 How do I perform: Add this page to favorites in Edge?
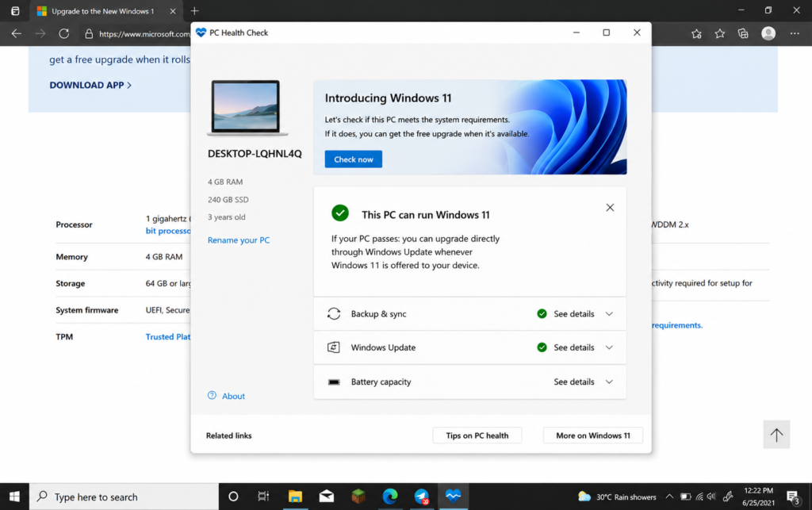coord(696,33)
